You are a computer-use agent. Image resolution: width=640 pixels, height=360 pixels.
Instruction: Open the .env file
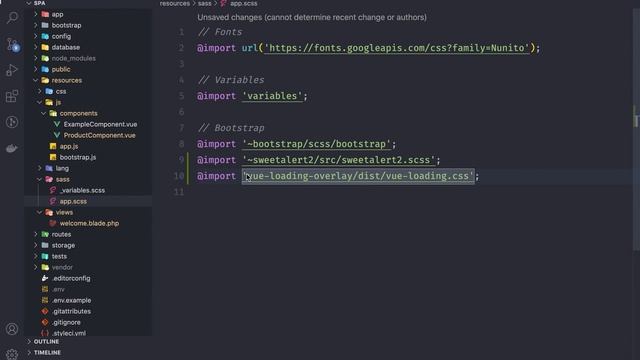[58, 290]
